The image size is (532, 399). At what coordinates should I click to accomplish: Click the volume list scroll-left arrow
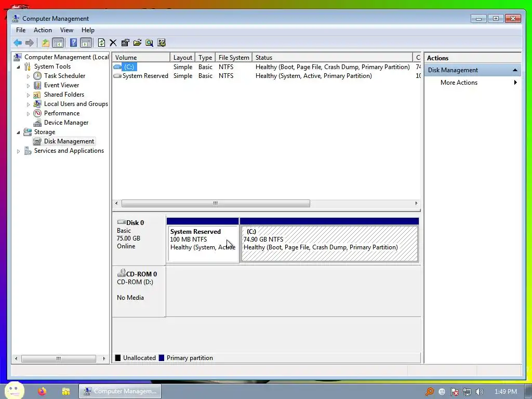pyautogui.click(x=116, y=203)
